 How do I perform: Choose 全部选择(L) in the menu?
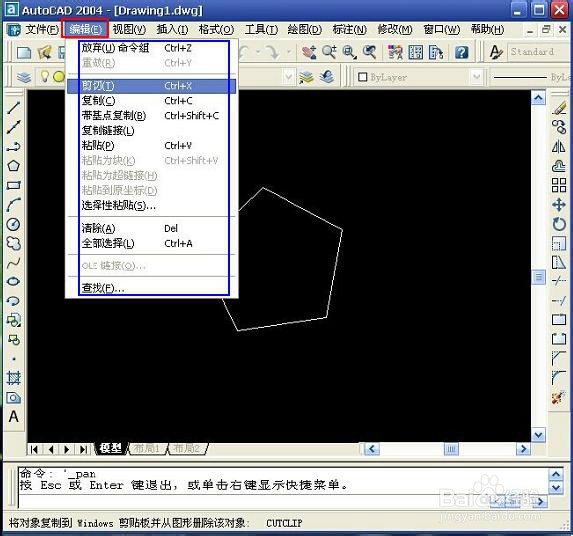click(x=151, y=243)
